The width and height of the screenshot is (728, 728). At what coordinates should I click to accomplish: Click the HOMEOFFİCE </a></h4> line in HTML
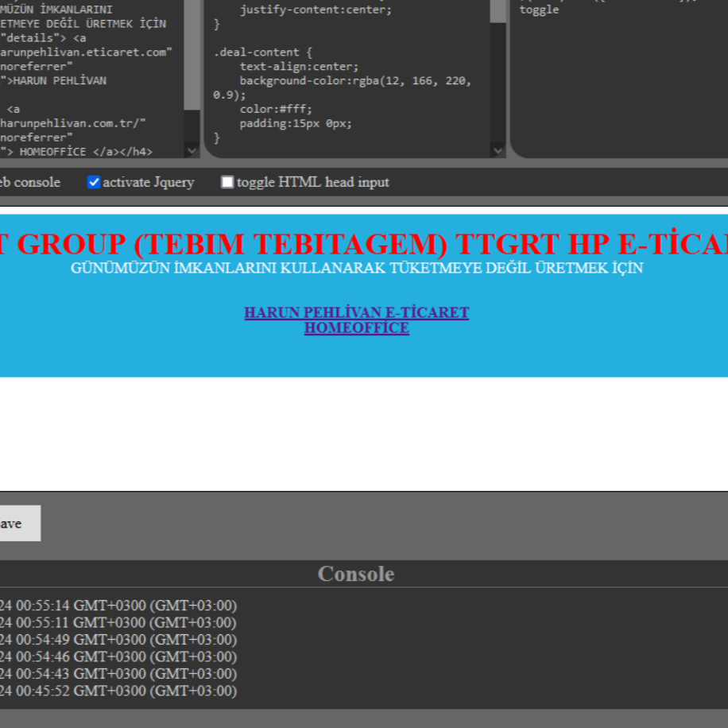(76, 152)
